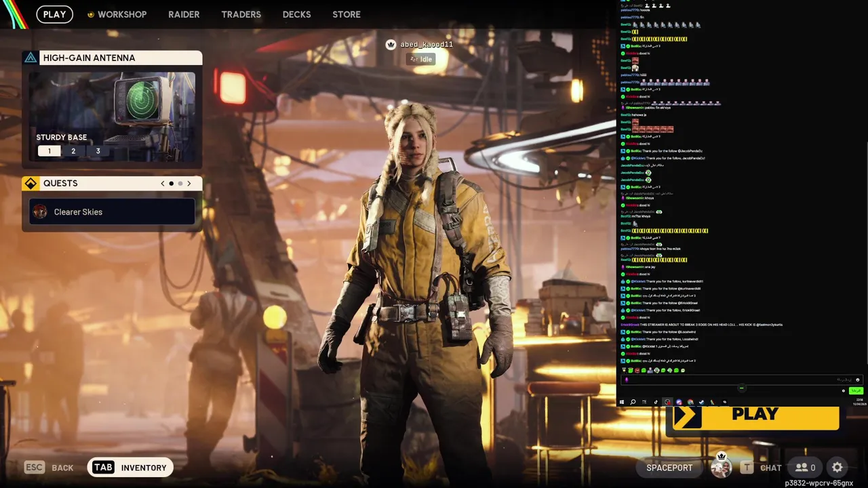Click the crown icon beside abed_kaood11
This screenshot has width=868, height=488.
(x=391, y=45)
